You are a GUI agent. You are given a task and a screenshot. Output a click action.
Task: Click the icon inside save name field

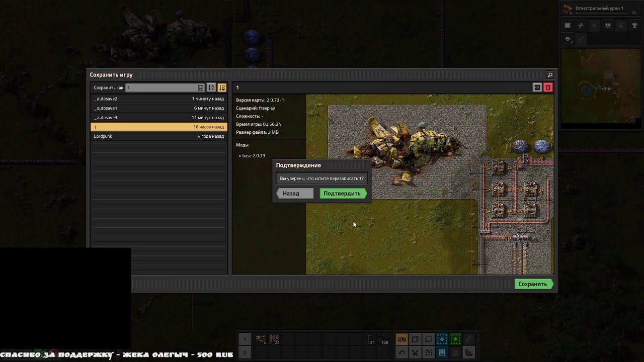pos(200,87)
